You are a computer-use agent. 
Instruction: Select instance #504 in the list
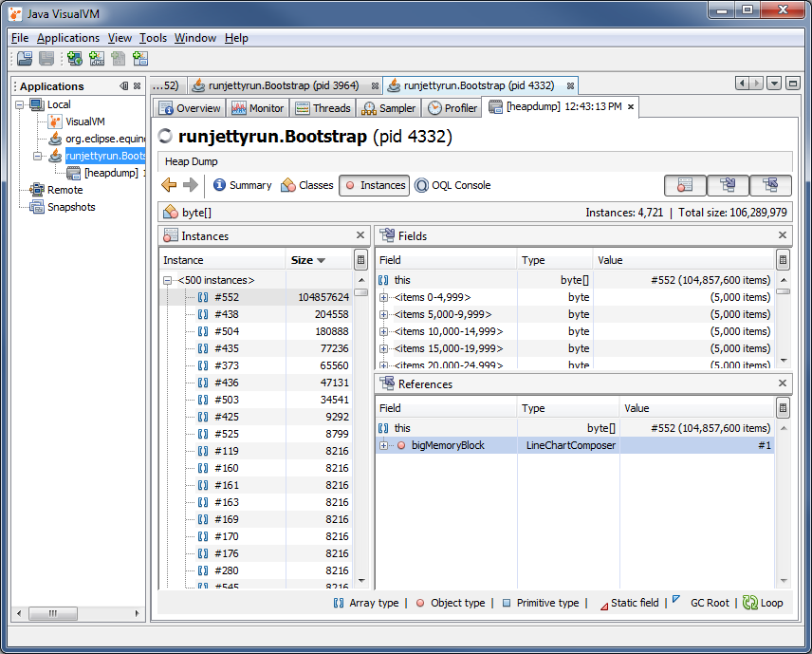click(x=256, y=331)
